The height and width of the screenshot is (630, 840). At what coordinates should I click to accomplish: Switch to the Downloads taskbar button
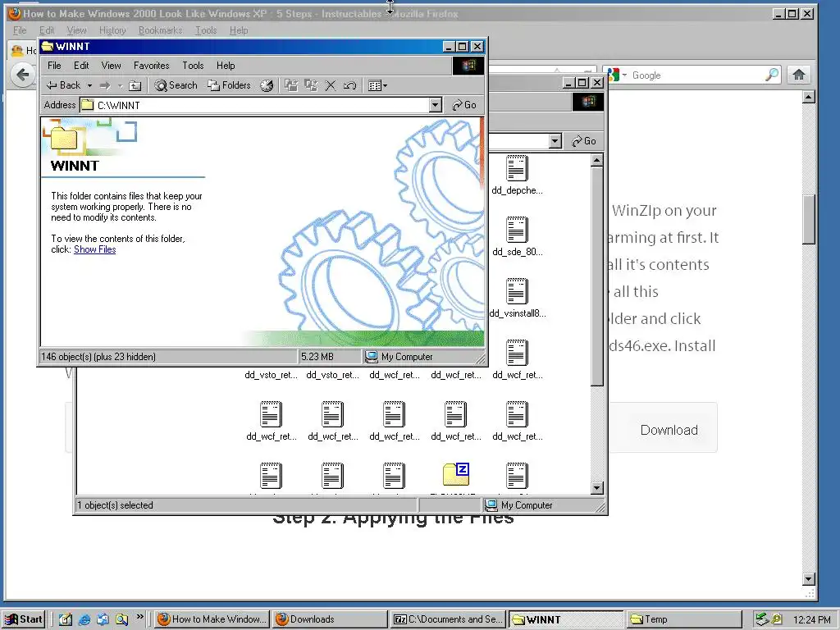point(330,619)
